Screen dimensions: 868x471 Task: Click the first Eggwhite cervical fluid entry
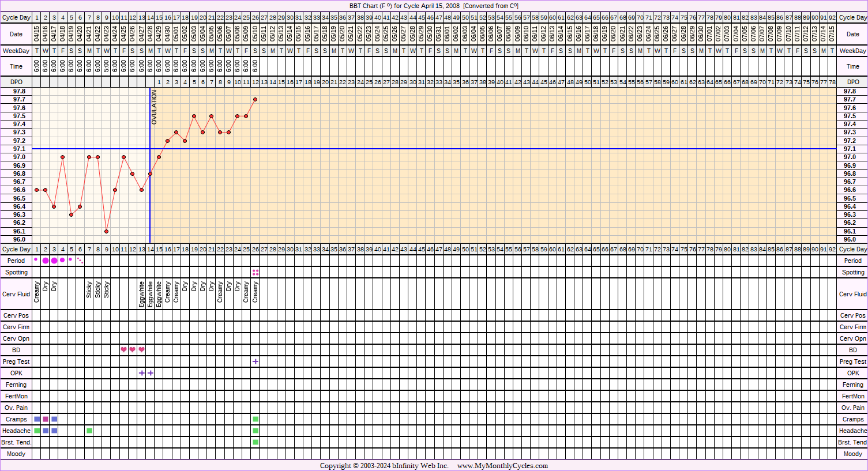pyautogui.click(x=142, y=294)
